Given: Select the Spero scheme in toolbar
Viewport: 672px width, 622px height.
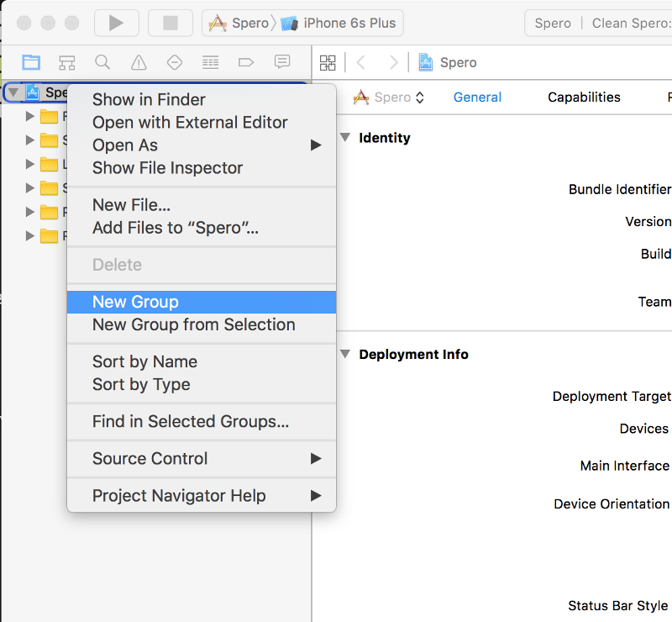Looking at the screenshot, I should (x=239, y=23).
